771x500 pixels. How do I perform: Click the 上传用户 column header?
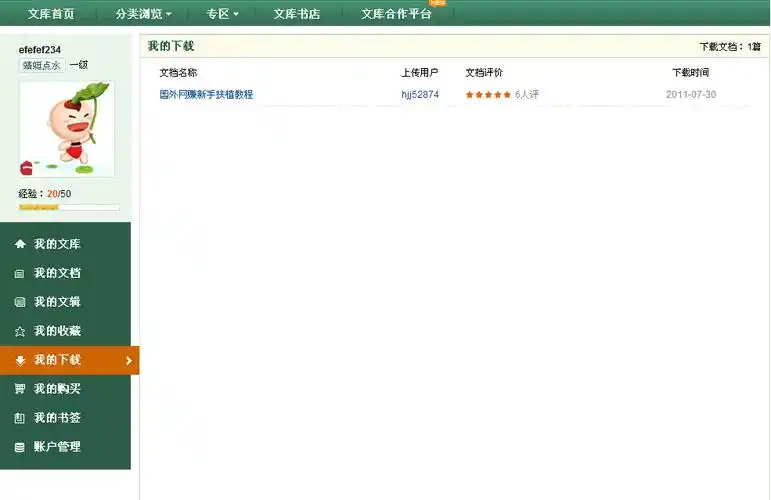click(x=419, y=73)
